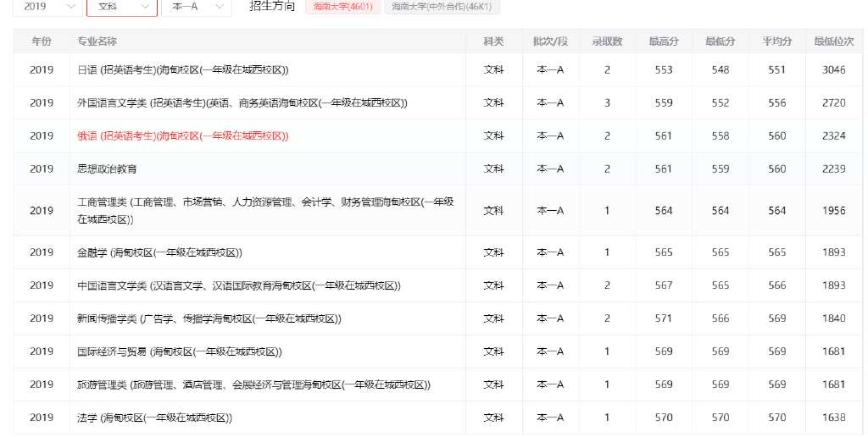
Task: Select the 中国语言文学类 major name
Action: [238, 286]
